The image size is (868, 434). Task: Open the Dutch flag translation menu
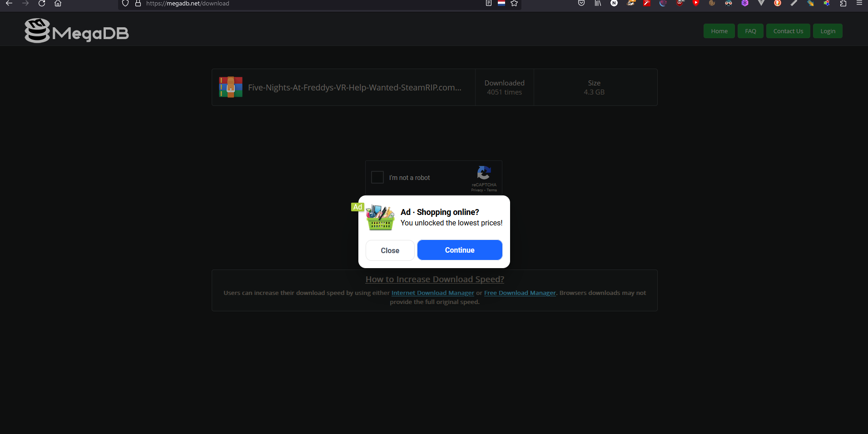pyautogui.click(x=501, y=4)
